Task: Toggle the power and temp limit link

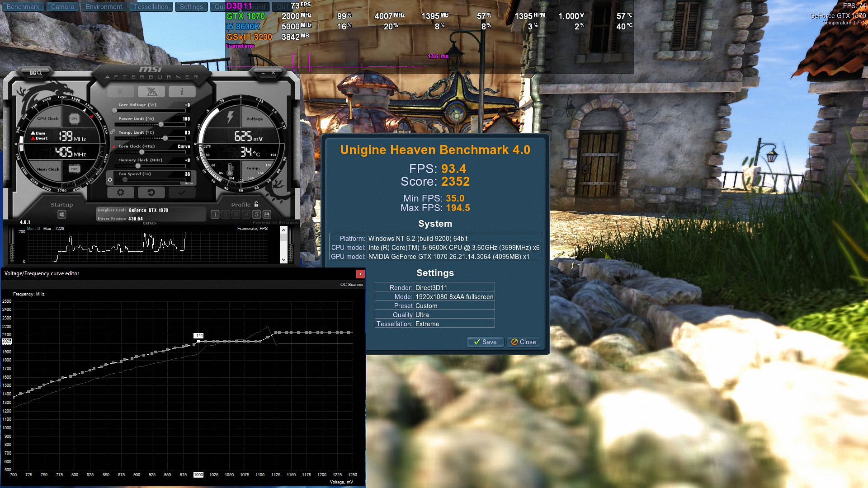Action: 112,132
